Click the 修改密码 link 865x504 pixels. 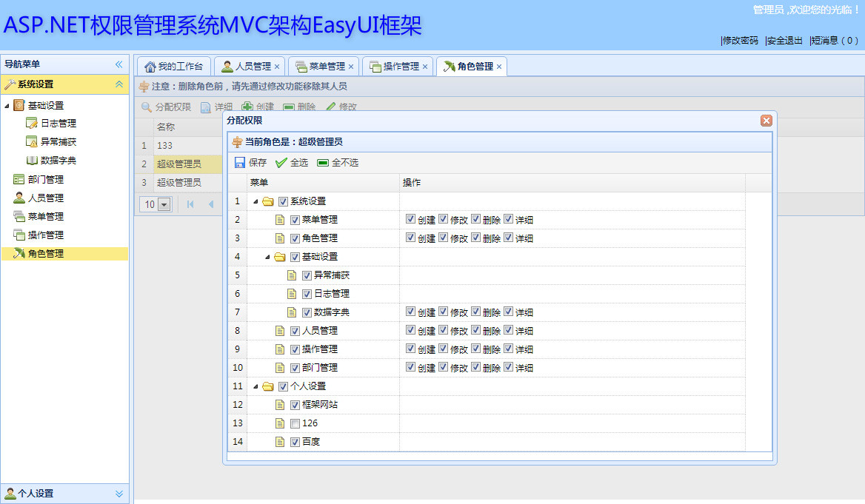click(x=741, y=40)
